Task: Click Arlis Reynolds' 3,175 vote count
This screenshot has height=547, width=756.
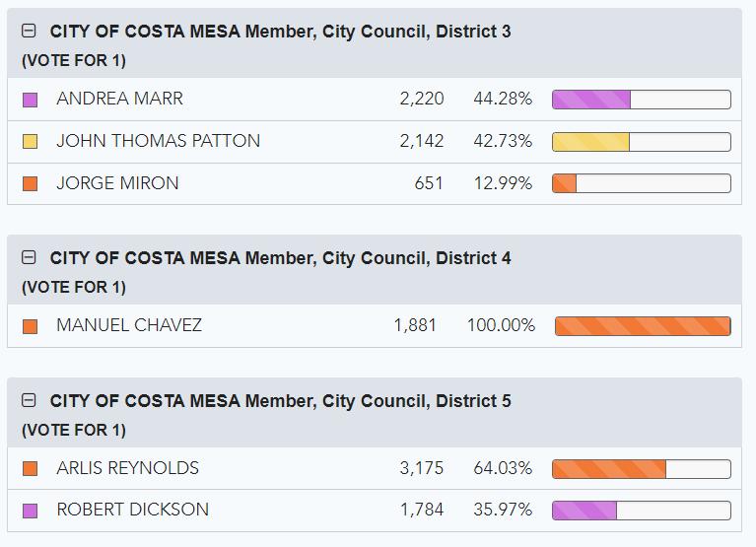Action: [x=422, y=468]
